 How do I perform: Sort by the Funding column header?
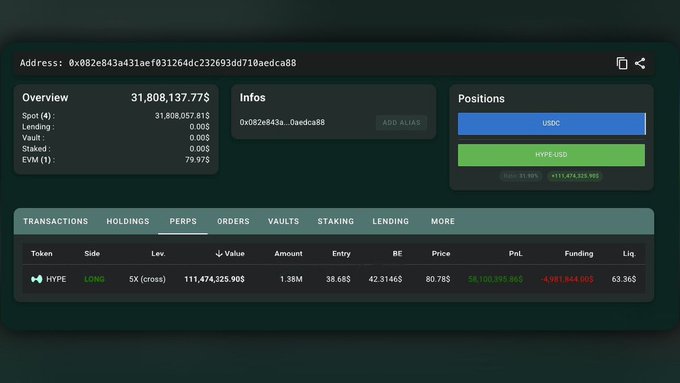[x=579, y=254]
